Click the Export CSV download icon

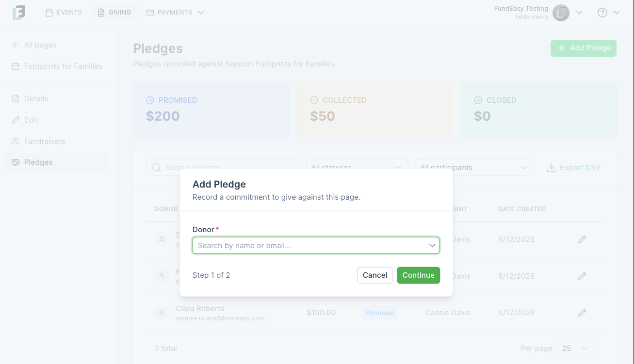[x=551, y=168]
